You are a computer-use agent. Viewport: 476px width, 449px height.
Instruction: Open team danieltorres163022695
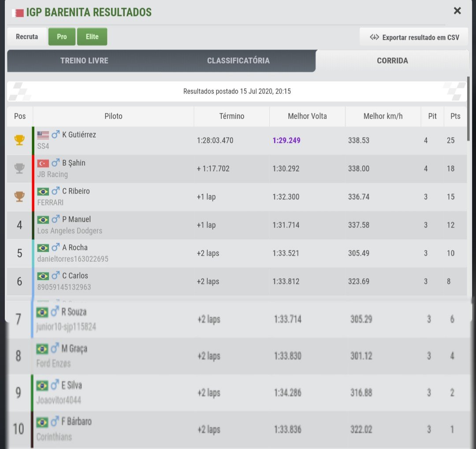(x=73, y=259)
